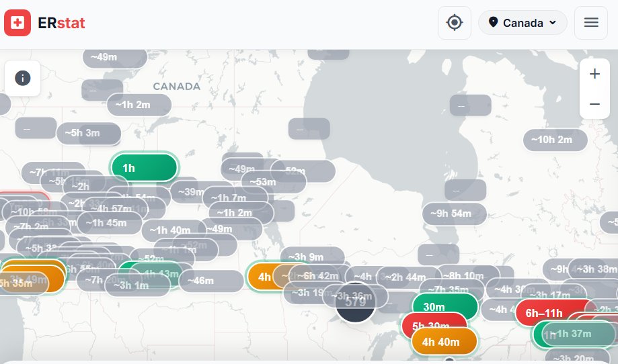The height and width of the screenshot is (364, 618).
Task: Select the ~1h 45m wait marker
Action: [109, 223]
